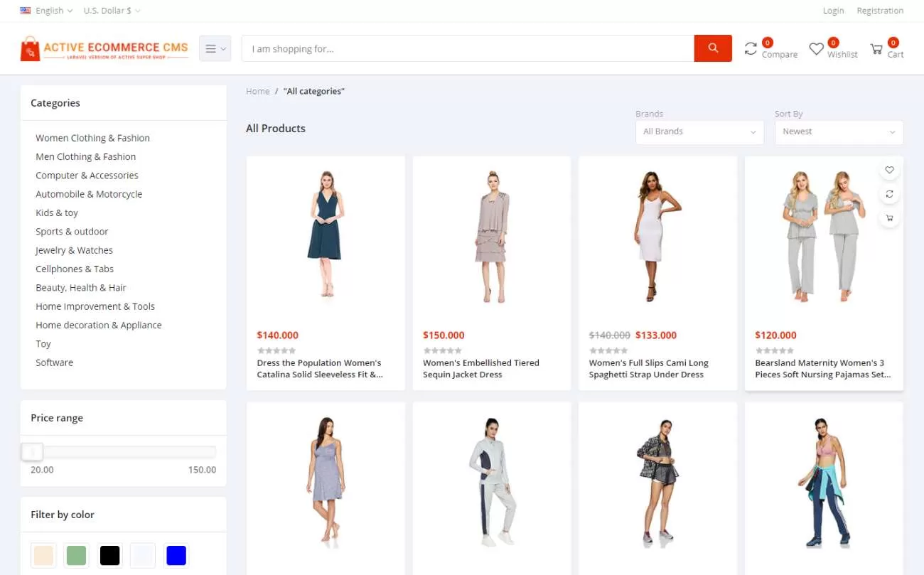Click the US flag language icon

[x=26, y=11]
